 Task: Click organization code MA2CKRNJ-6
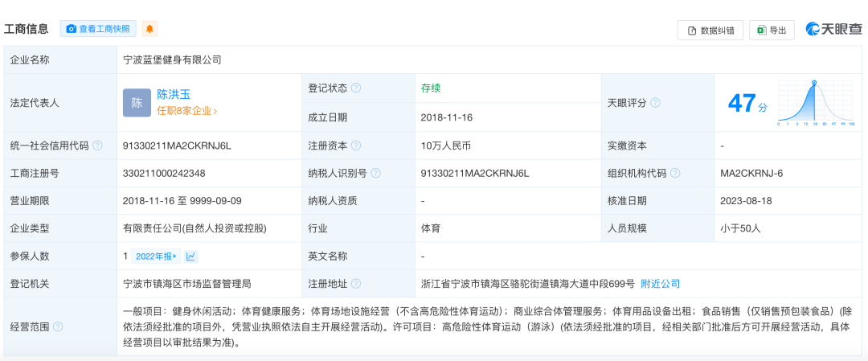tap(751, 174)
